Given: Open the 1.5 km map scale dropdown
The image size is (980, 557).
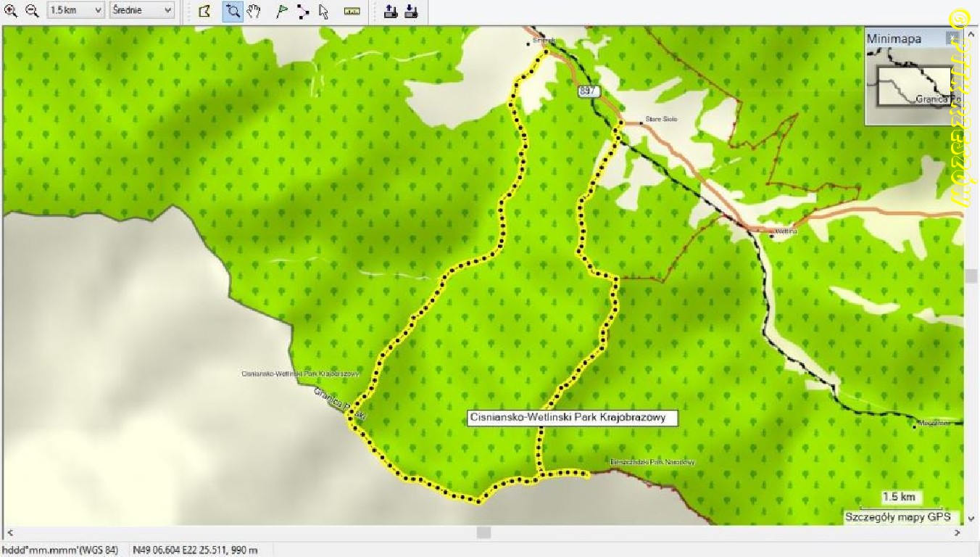Looking at the screenshot, I should tap(76, 11).
